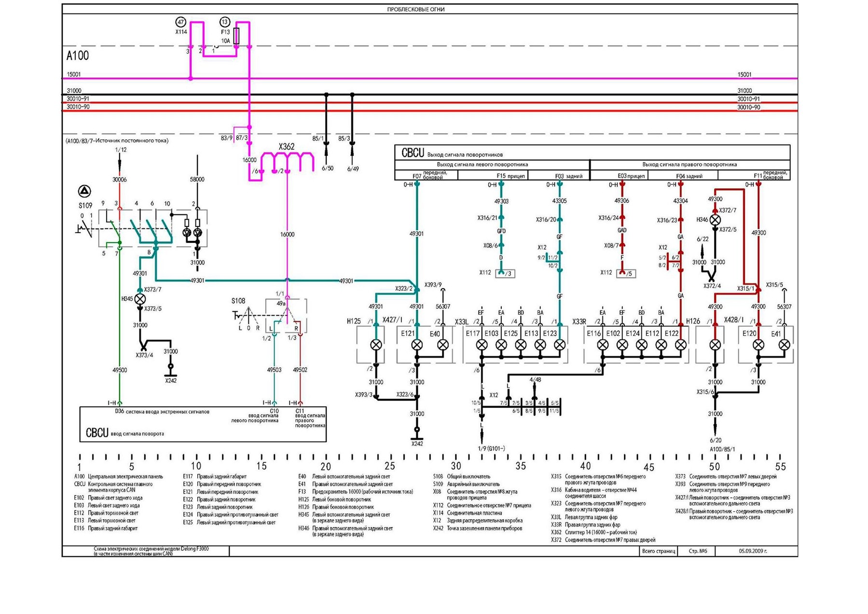Click legend entry X362 Сплиттер 14
The image size is (868, 614).
click(594, 532)
